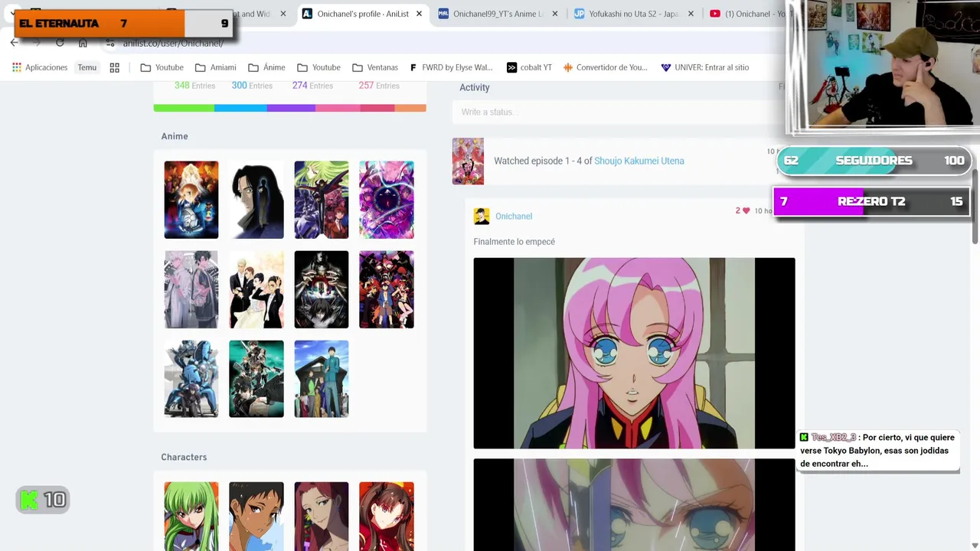The image size is (980, 551).
Task: Reload the current page
Action: (60, 43)
